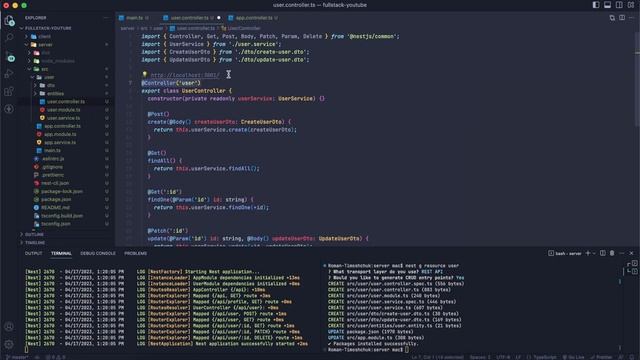The image size is (640, 360).
Task: Open the Search view in activity bar
Action: click(9, 38)
